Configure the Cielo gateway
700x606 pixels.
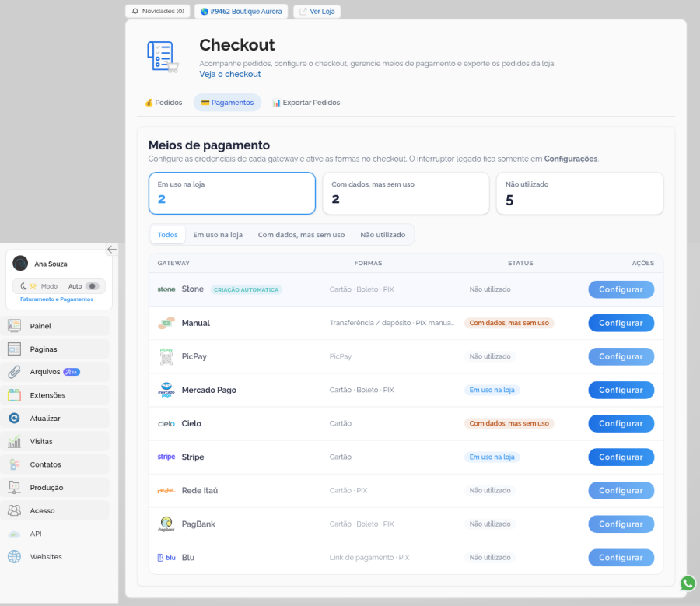click(621, 423)
